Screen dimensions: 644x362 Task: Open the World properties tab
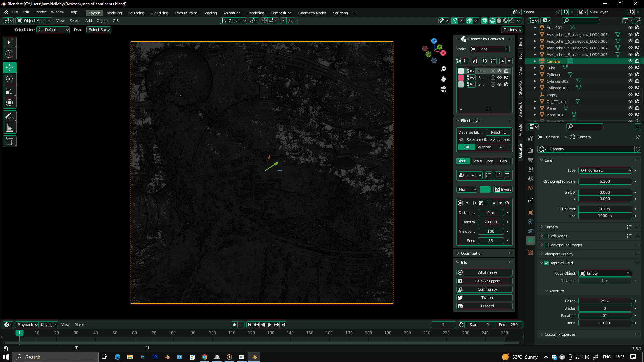tap(530, 188)
